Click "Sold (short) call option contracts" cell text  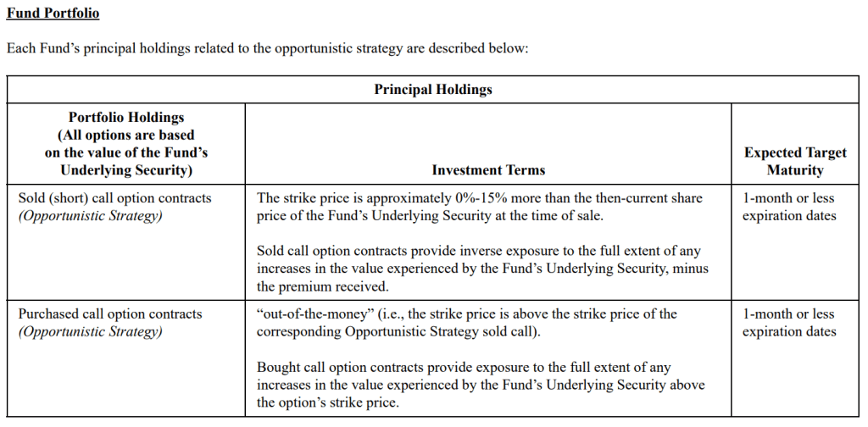coord(115,197)
